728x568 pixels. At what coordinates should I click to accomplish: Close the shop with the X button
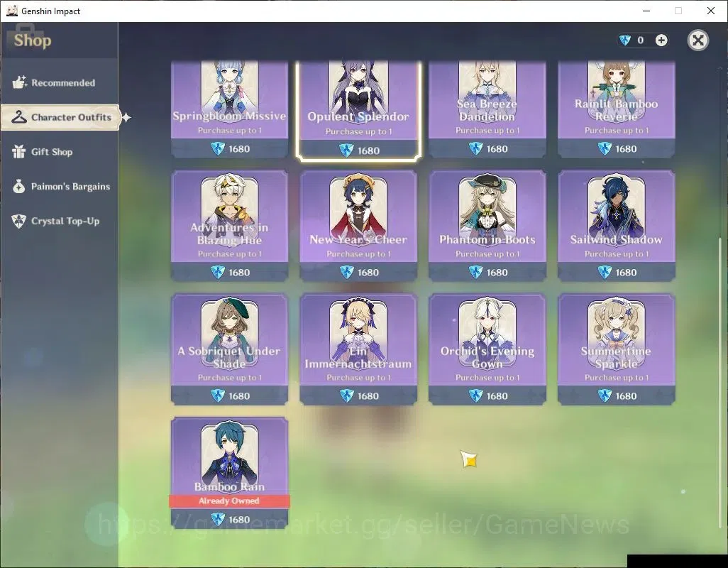pyautogui.click(x=697, y=40)
